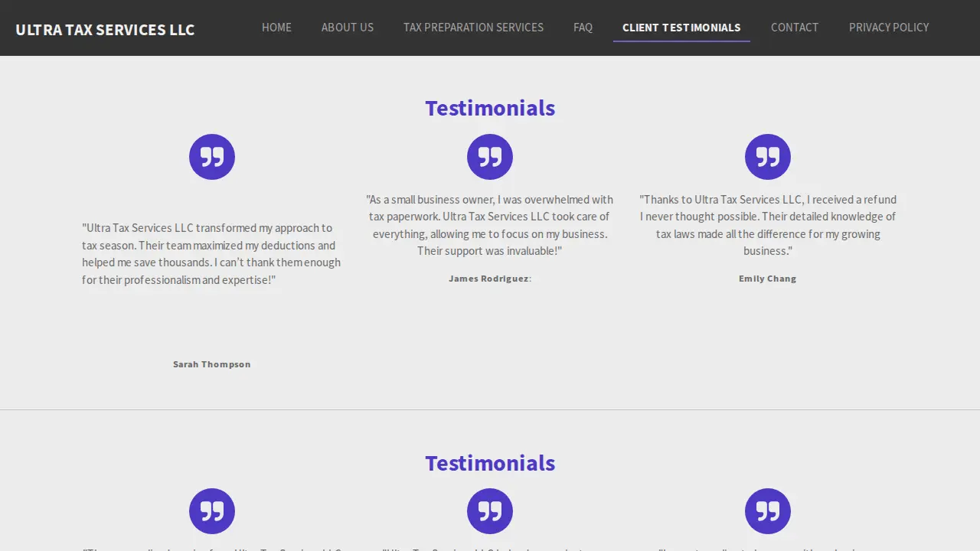This screenshot has height=551, width=980.
Task: Click the testimonial starting "As a small business owner"
Action: pos(490,225)
